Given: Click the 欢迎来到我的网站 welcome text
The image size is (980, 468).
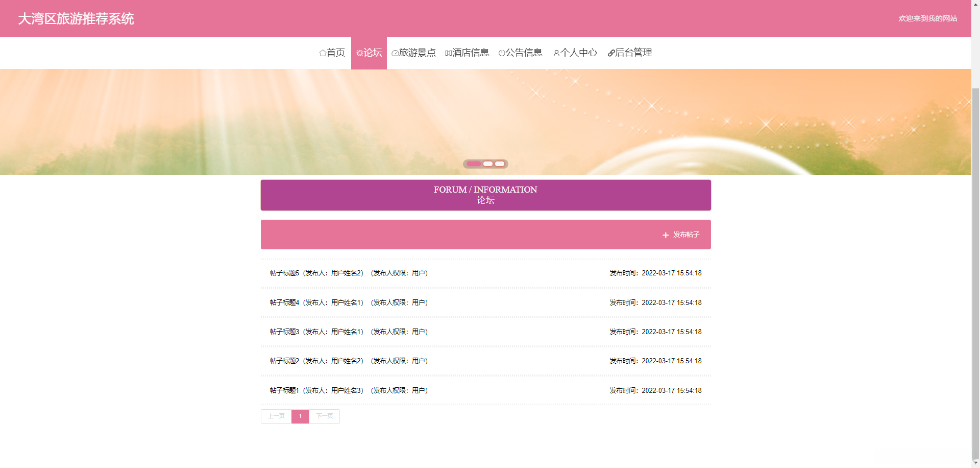Looking at the screenshot, I should point(928,19).
